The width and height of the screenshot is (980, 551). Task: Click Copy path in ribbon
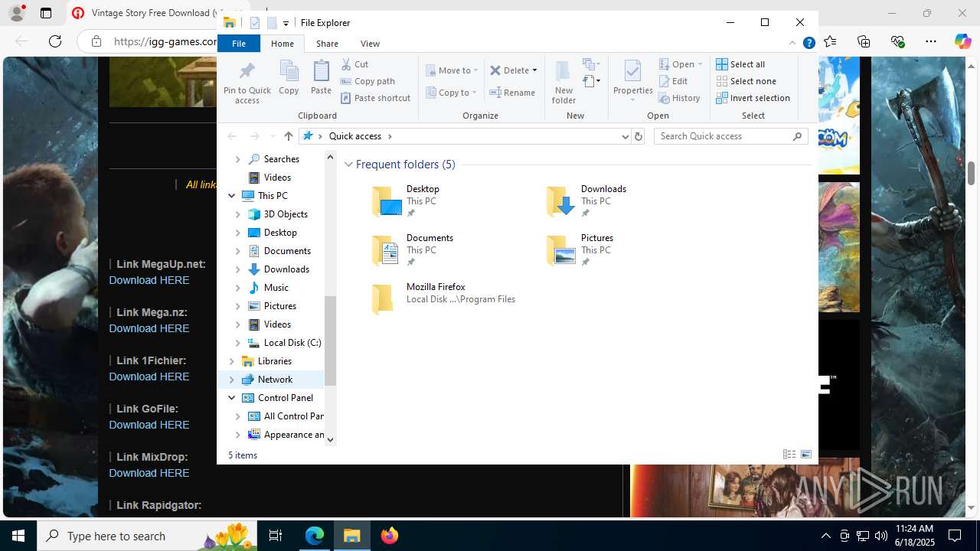[367, 81]
